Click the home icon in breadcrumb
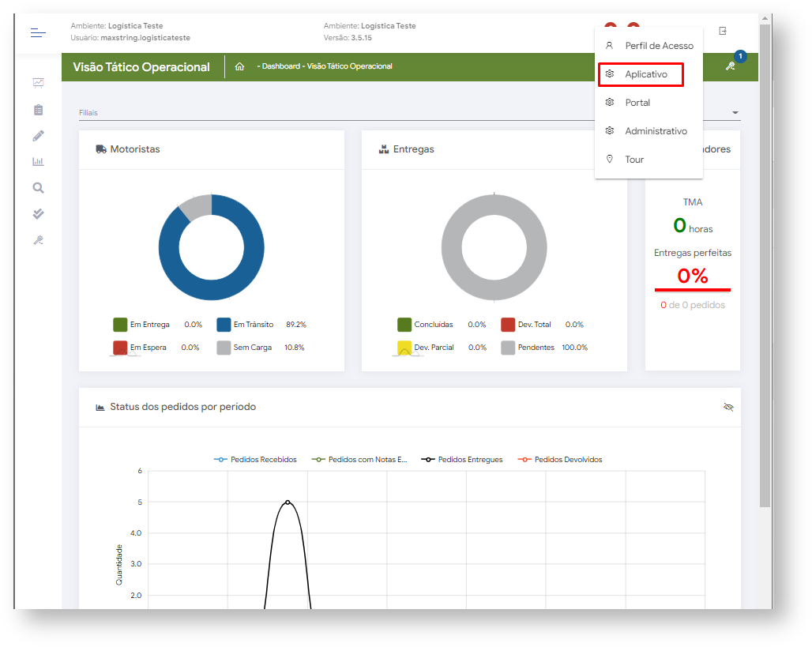This screenshot has height=647, width=812. 239,67
